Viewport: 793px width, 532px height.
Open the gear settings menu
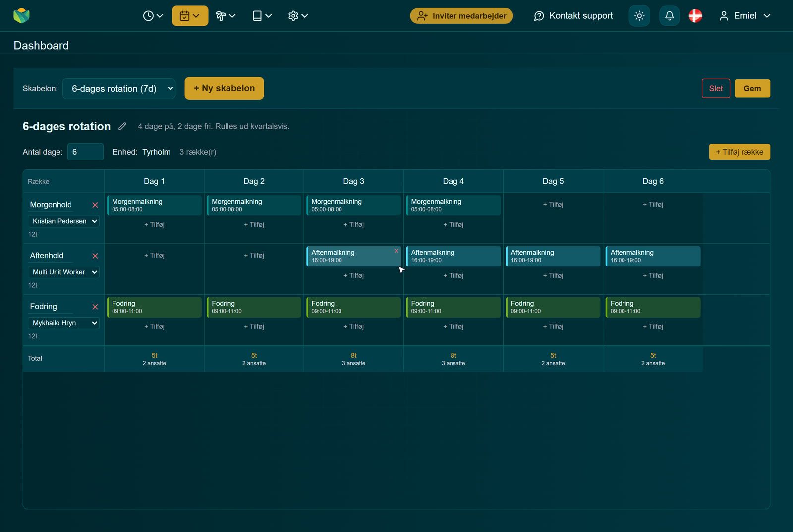point(298,16)
